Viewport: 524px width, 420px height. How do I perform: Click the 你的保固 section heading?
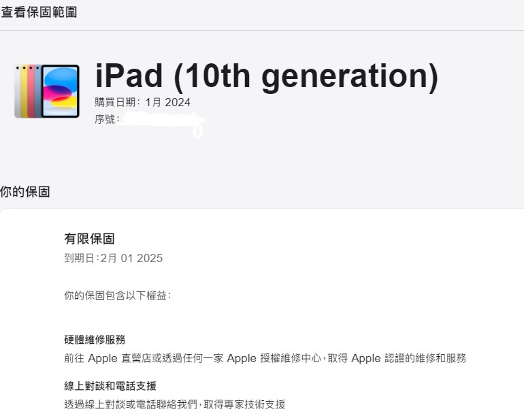point(25,192)
